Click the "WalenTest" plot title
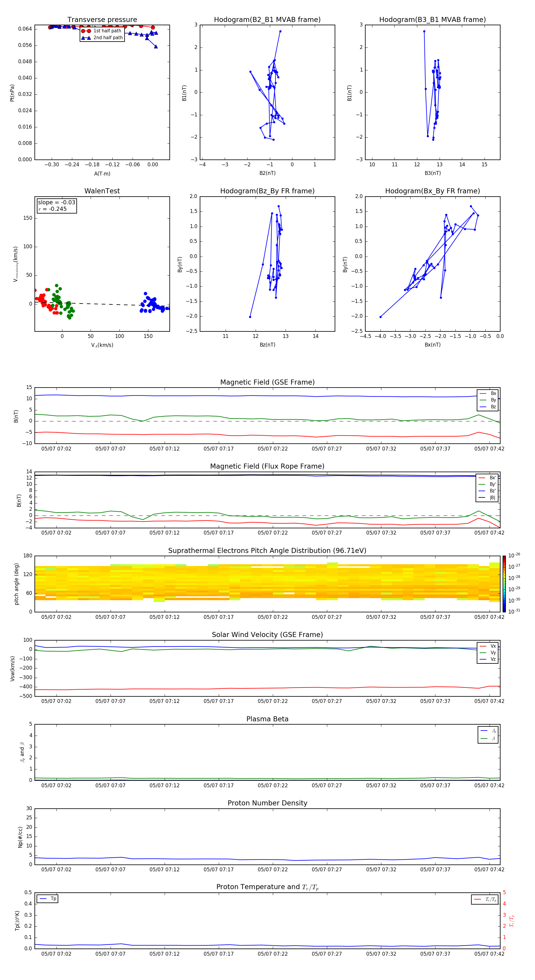Image resolution: width=535 pixels, height=980 pixels. click(102, 191)
